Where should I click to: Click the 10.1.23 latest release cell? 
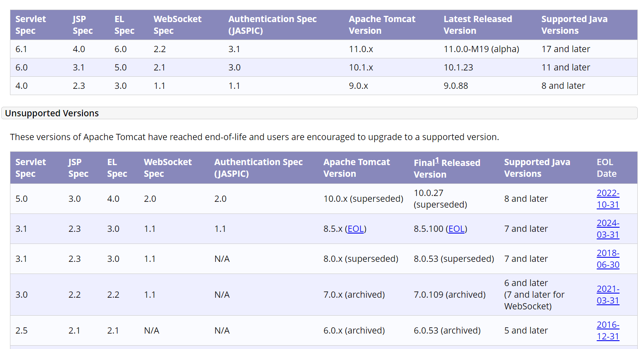pos(458,68)
